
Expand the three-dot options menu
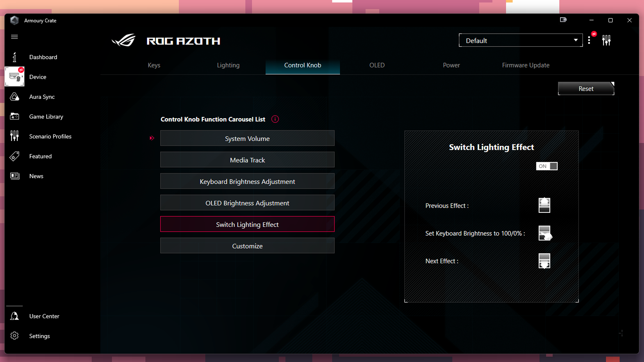[x=590, y=41]
